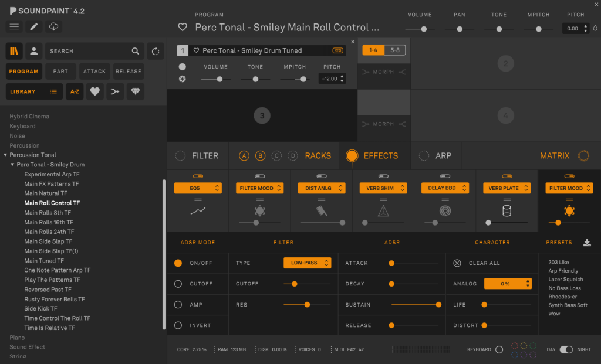Switch to the ARP tab
601x364 pixels.
[435, 156]
